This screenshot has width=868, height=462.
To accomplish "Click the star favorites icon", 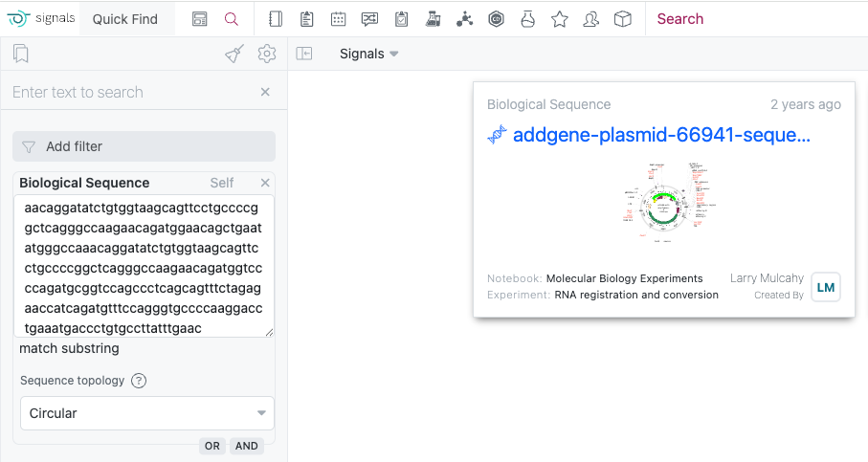I will tap(560, 19).
